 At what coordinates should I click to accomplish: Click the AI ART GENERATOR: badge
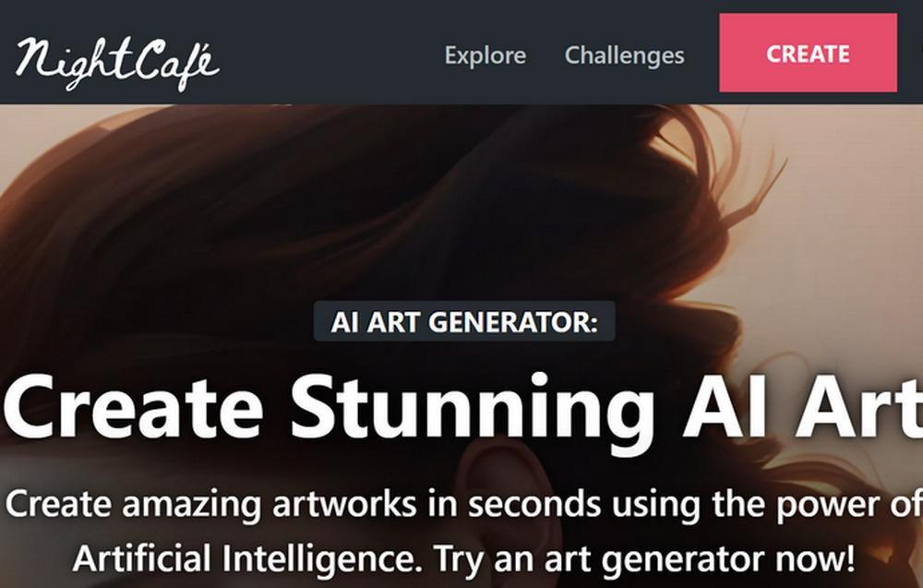point(464,321)
